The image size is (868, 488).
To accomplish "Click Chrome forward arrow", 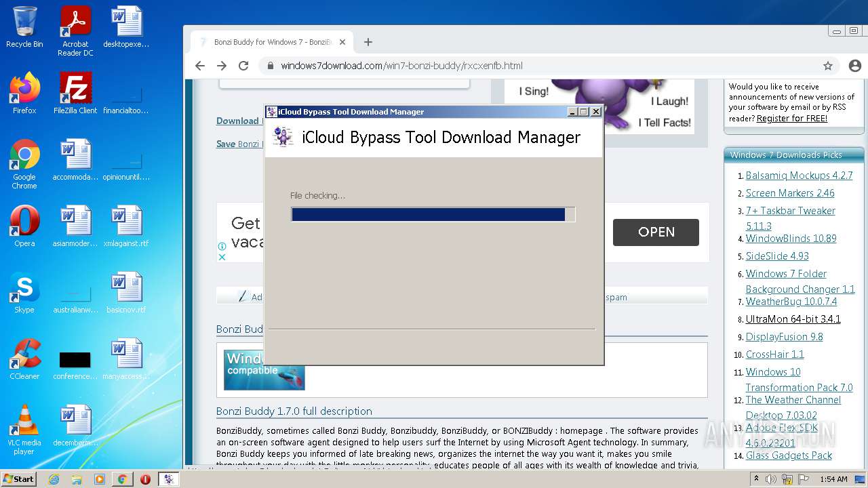I will click(222, 66).
